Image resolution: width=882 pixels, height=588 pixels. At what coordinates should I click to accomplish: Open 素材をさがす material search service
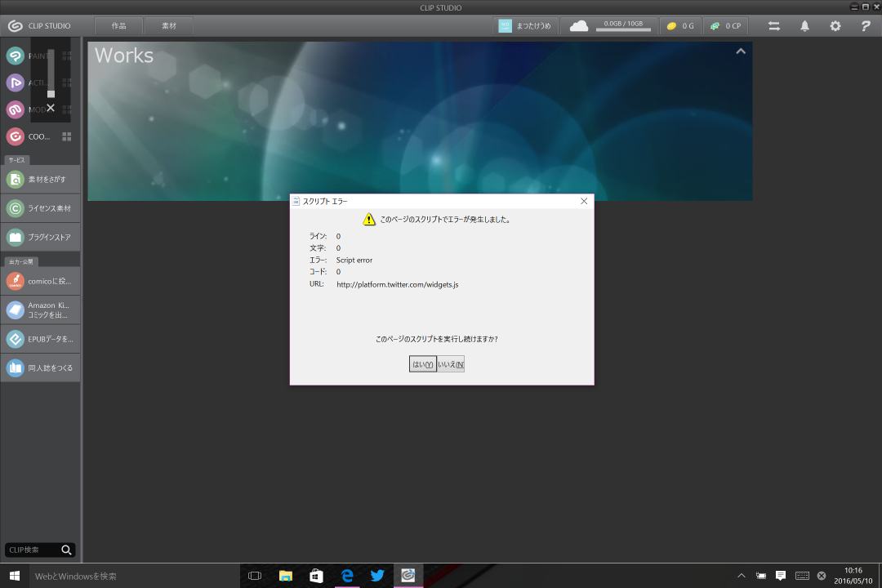pos(40,179)
